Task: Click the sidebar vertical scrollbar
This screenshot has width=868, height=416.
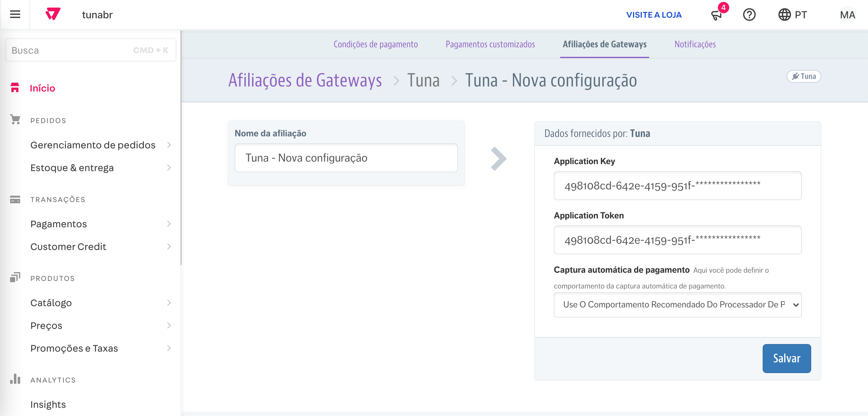Action: pos(181,148)
